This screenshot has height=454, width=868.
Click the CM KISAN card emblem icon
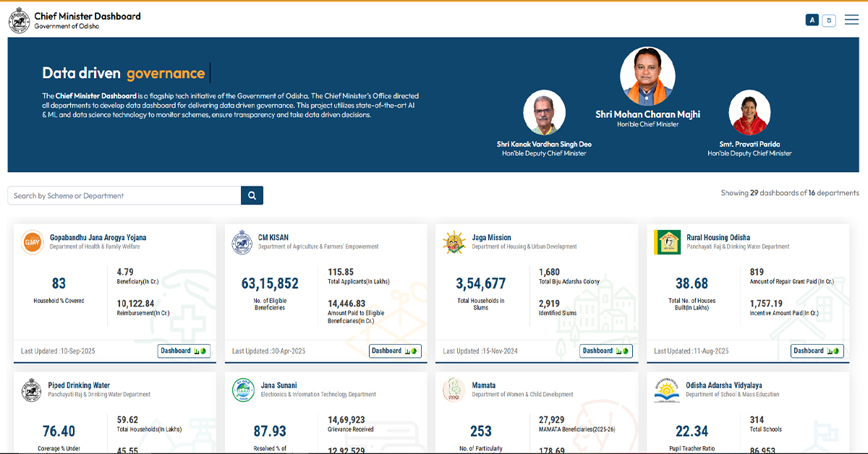pyautogui.click(x=242, y=242)
